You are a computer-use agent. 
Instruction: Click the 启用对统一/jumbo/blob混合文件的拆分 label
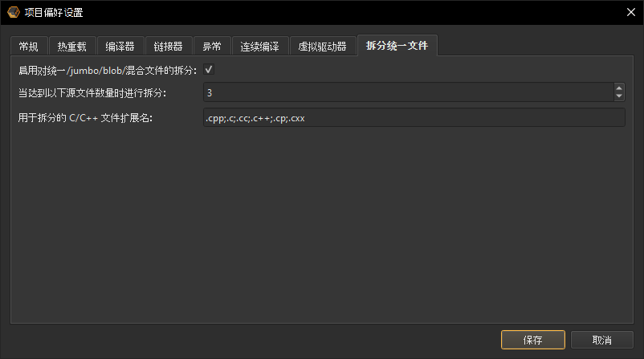click(x=108, y=71)
